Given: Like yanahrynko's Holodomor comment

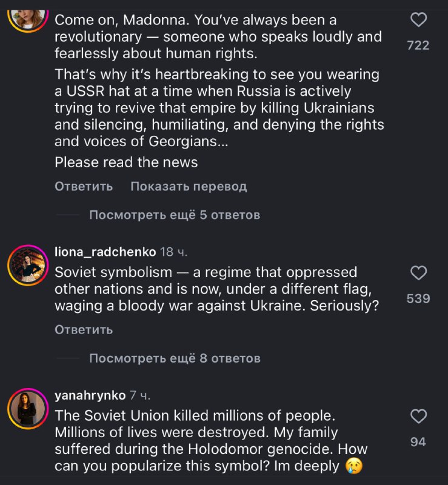Looking at the screenshot, I should tap(418, 416).
